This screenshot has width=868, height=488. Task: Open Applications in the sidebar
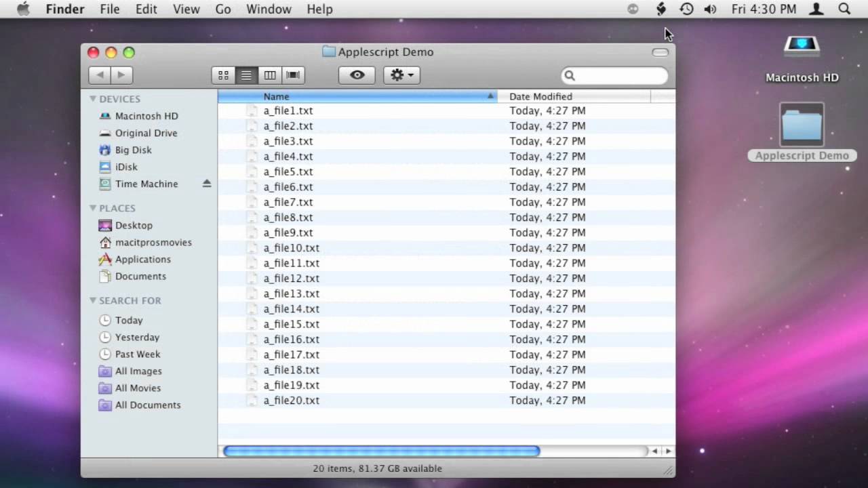[142, 259]
